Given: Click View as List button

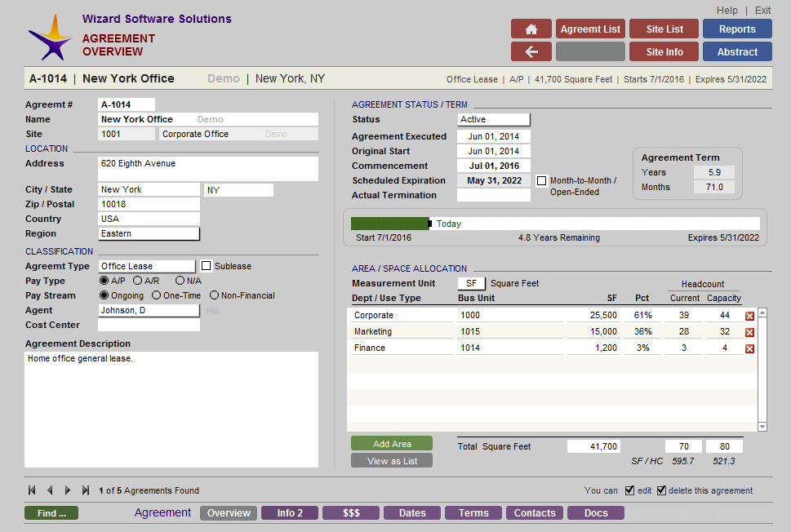Looking at the screenshot, I should coord(392,460).
